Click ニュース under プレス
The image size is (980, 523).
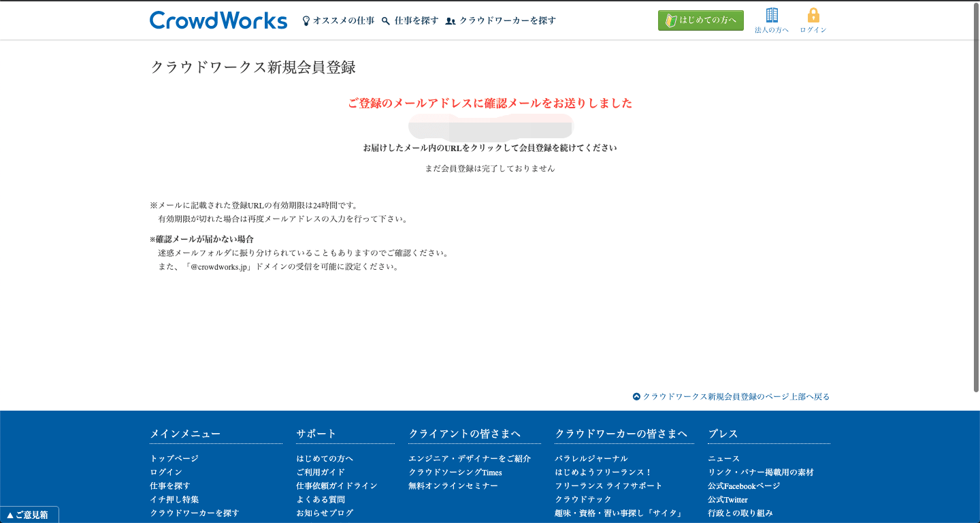coord(724,458)
